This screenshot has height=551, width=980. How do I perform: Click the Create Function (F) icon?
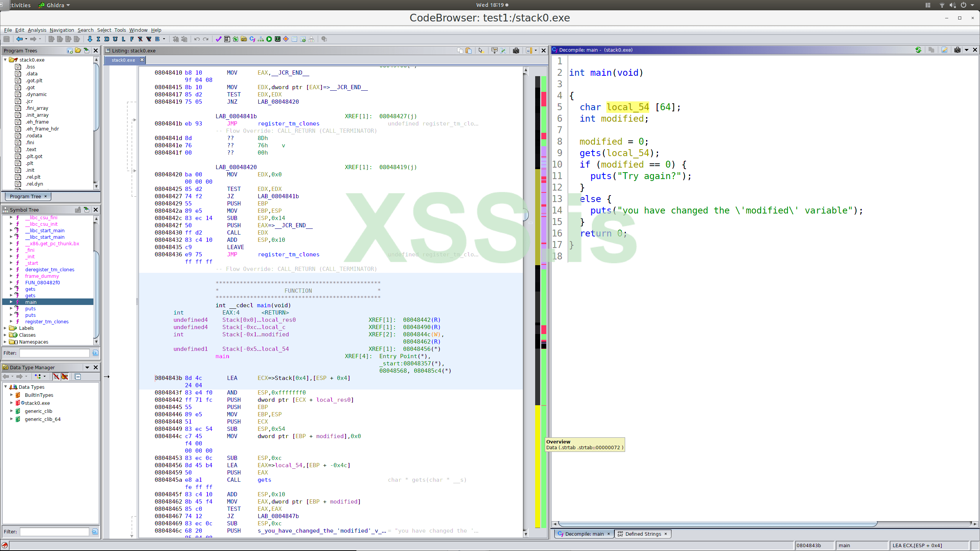(132, 39)
